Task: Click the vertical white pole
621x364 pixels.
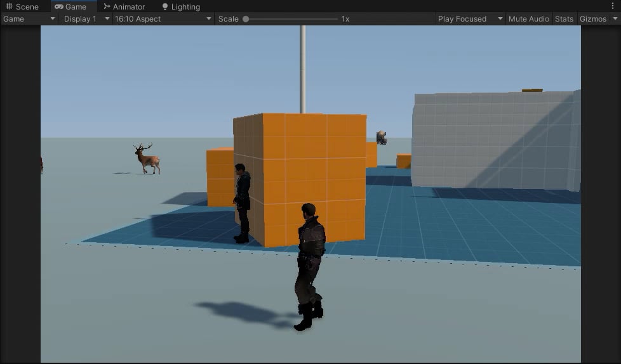Action: (x=303, y=69)
